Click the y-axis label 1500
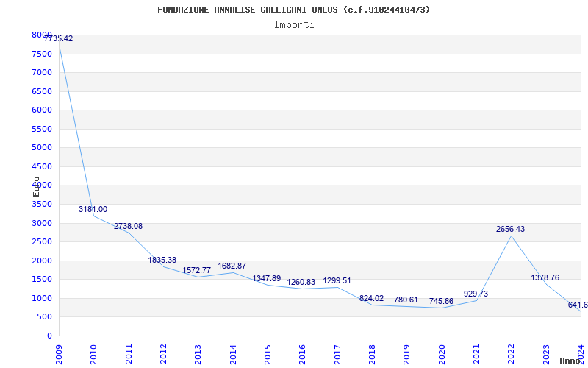 (x=42, y=280)
